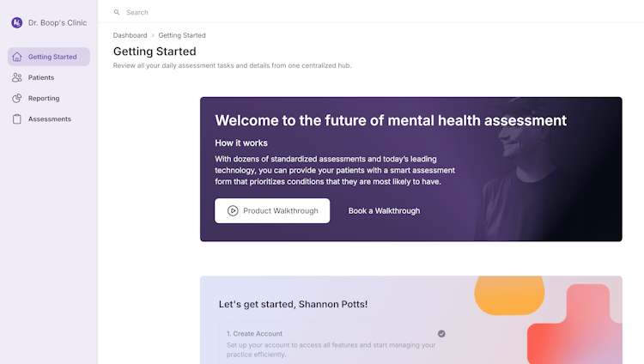Image resolution: width=644 pixels, height=364 pixels.
Task: Focus the Search input field
Action: pyautogui.click(x=258, y=13)
